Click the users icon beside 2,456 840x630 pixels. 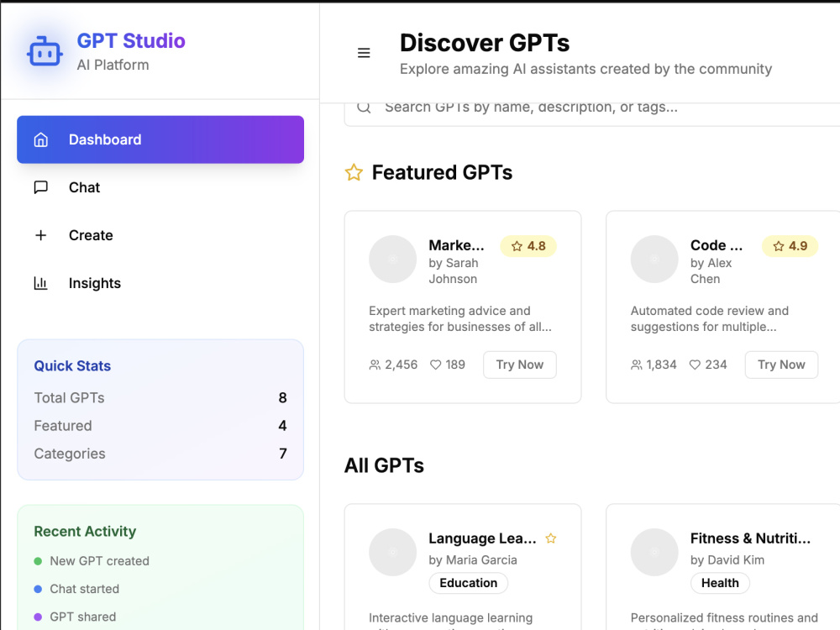pyautogui.click(x=375, y=365)
